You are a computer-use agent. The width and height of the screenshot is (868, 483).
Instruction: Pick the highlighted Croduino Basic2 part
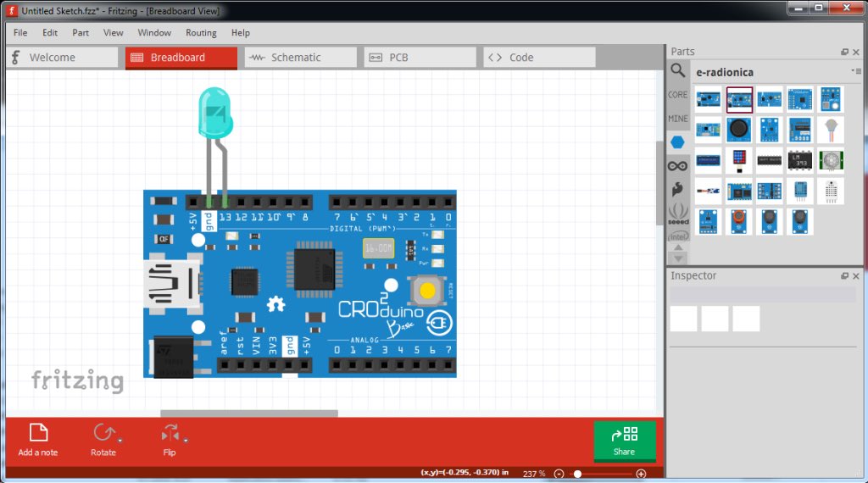[739, 100]
